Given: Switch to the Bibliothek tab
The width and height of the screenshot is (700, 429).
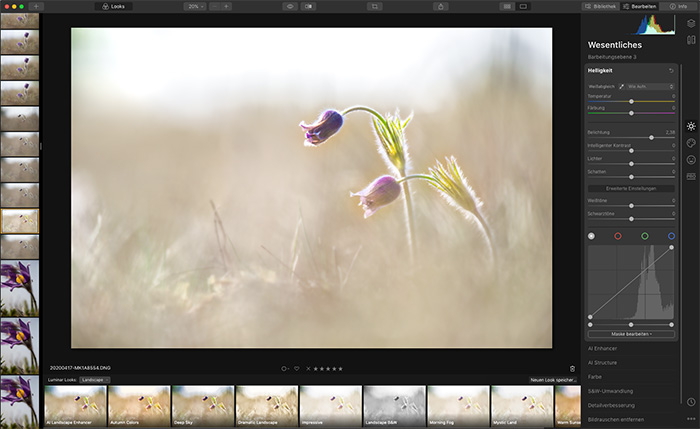Looking at the screenshot, I should 600,6.
